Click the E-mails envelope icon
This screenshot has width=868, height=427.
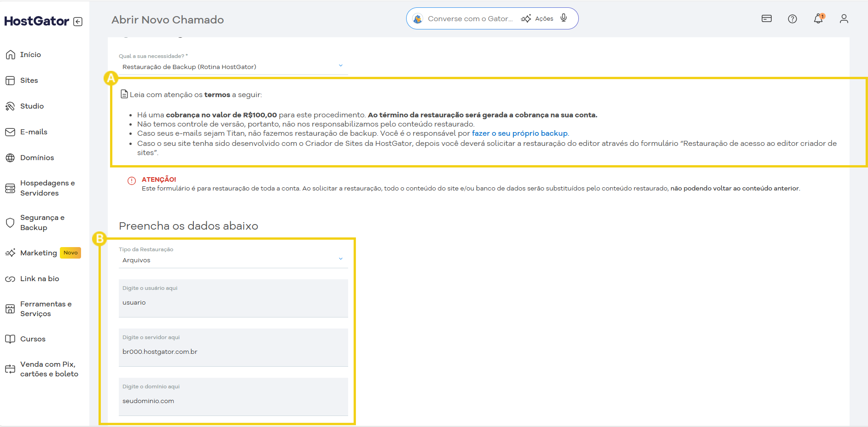(10, 132)
